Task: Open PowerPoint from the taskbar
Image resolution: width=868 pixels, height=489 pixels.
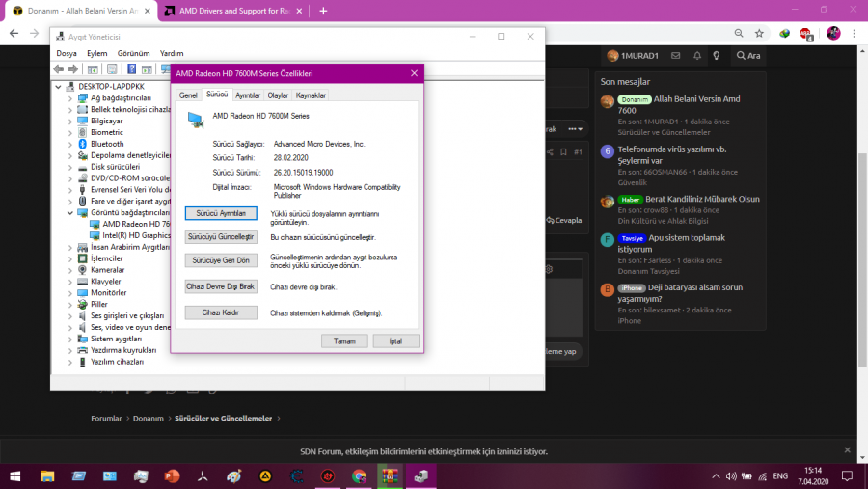Action: point(172,476)
